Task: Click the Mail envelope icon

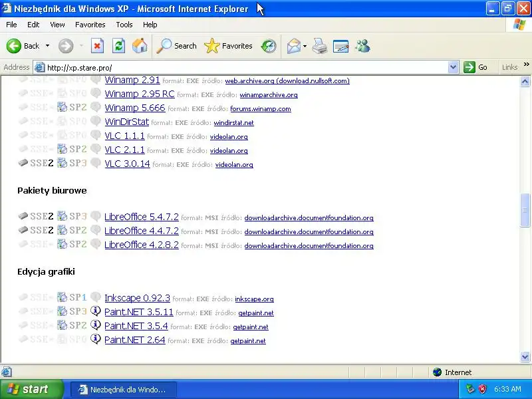Action: point(294,46)
